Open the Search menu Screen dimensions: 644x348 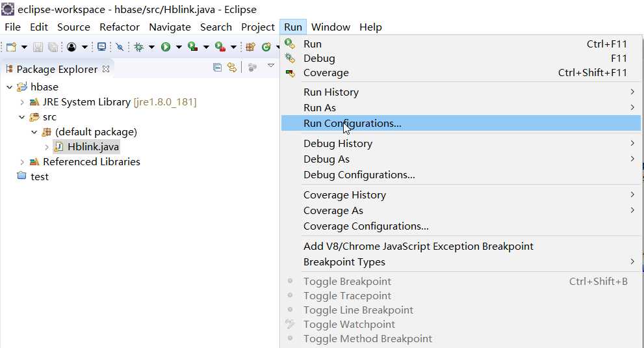point(216,27)
